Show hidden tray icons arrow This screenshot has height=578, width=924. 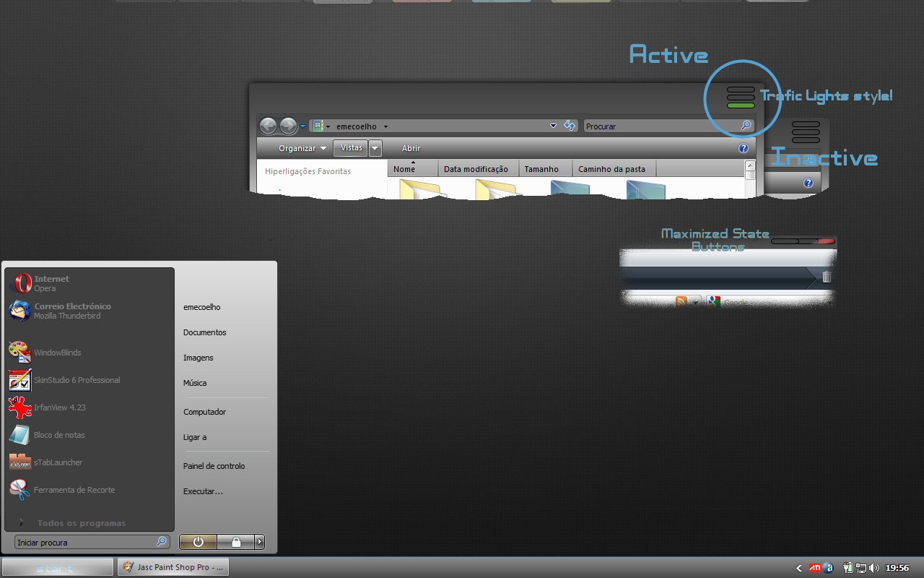click(x=799, y=568)
